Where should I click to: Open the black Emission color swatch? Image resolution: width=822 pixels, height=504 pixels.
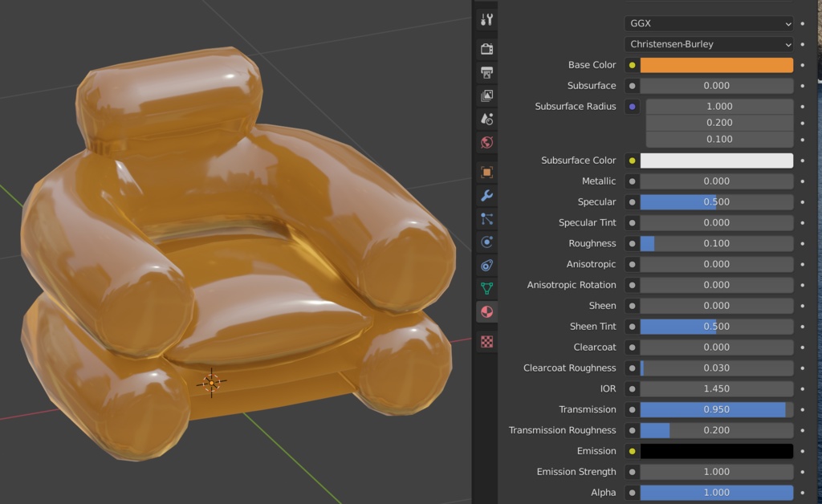(717, 451)
